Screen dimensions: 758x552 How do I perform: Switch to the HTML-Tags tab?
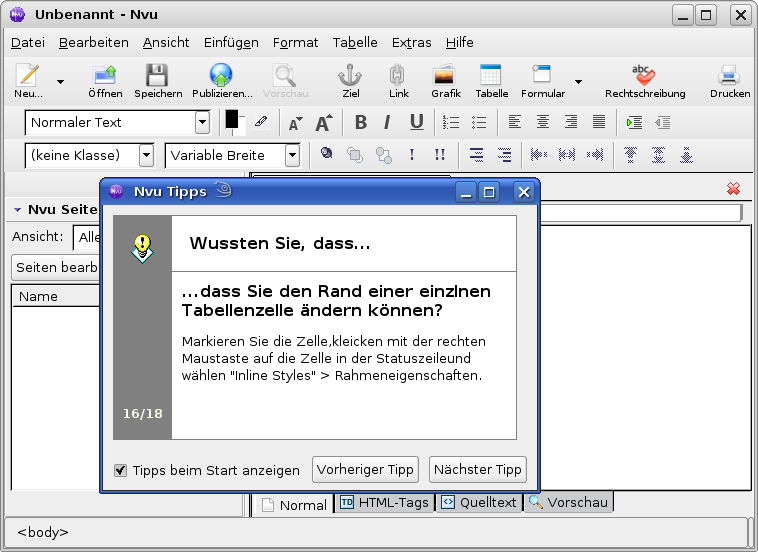pos(385,503)
